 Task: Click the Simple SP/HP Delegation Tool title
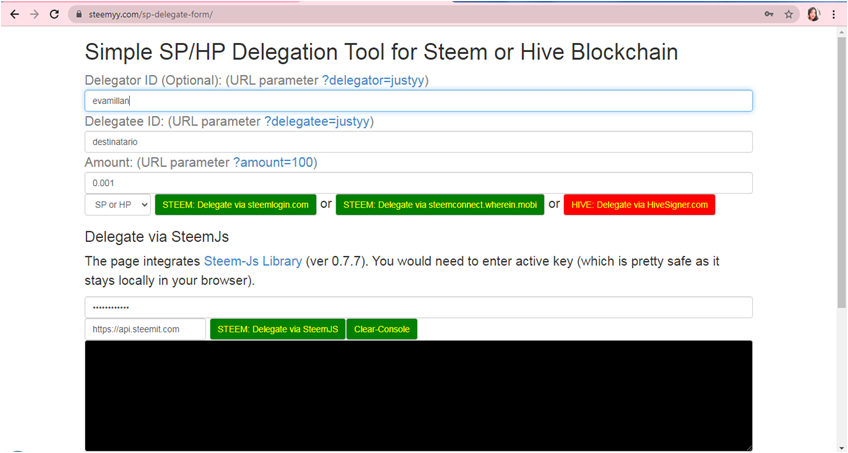click(381, 52)
